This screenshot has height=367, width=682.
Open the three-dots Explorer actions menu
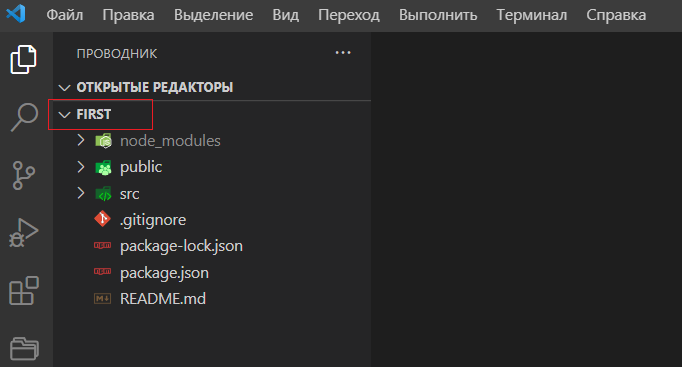pos(343,53)
